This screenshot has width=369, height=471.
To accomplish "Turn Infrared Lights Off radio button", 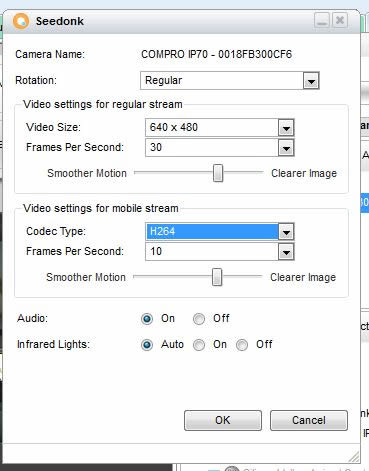I will tap(242, 345).
